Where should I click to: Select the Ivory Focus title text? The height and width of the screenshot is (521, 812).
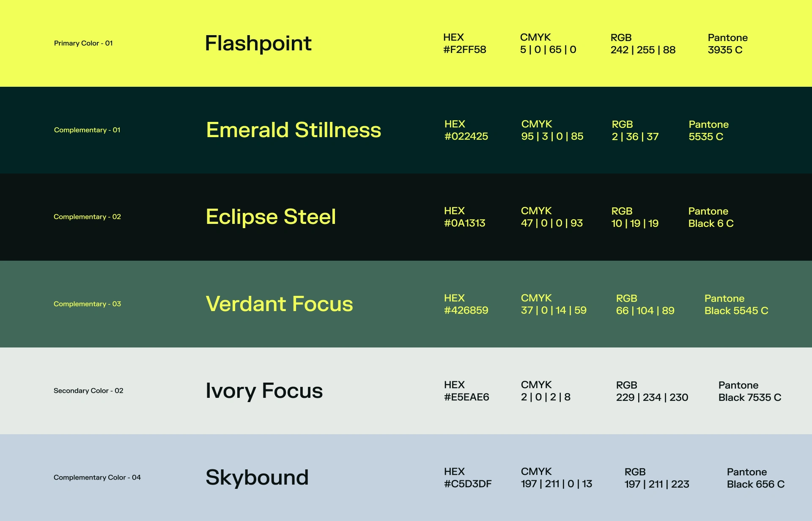coord(264,391)
